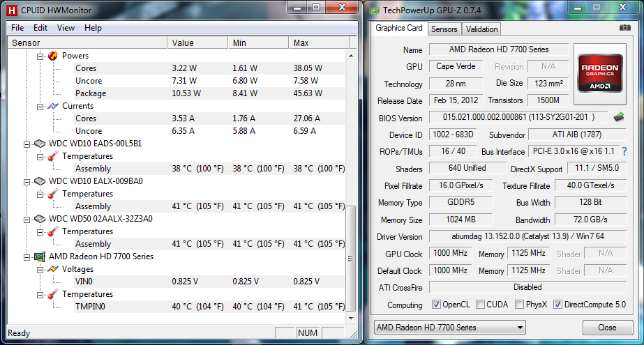Screen dimensions: 644x345
Task: Click the BIOS save chip icon in GPU-Z
Action: 619,117
